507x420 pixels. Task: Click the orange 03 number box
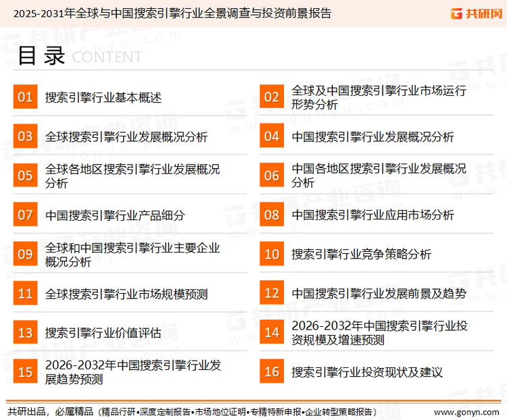tap(25, 136)
